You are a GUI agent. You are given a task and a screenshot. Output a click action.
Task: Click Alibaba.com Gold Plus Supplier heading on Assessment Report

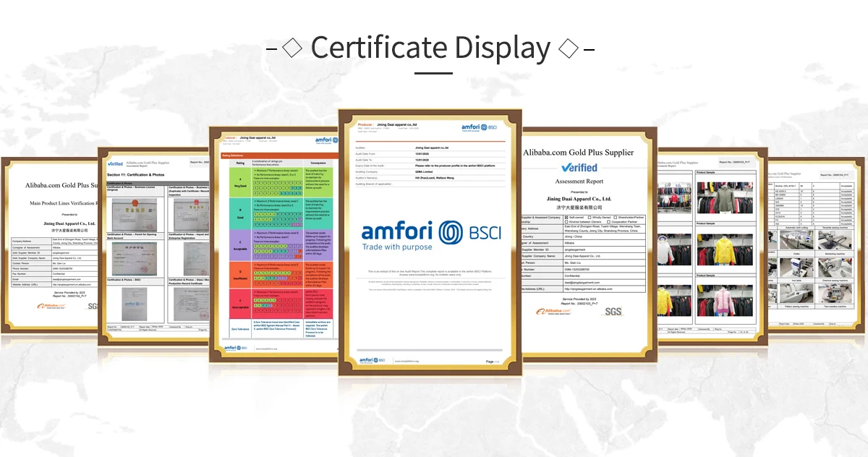[x=579, y=153]
